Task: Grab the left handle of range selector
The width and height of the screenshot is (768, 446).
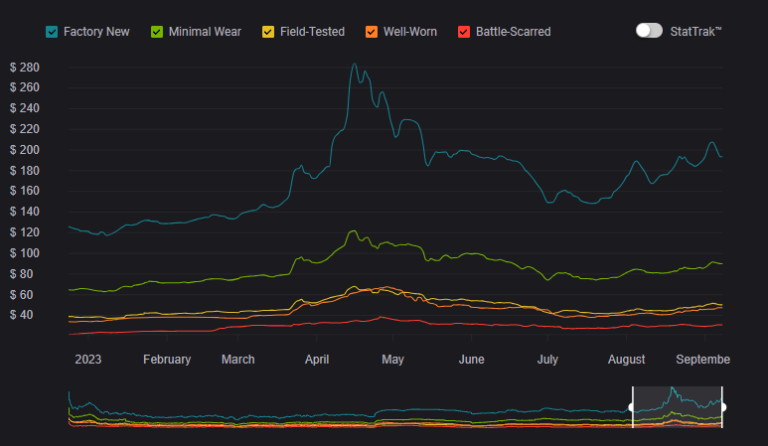Action: coord(632,407)
